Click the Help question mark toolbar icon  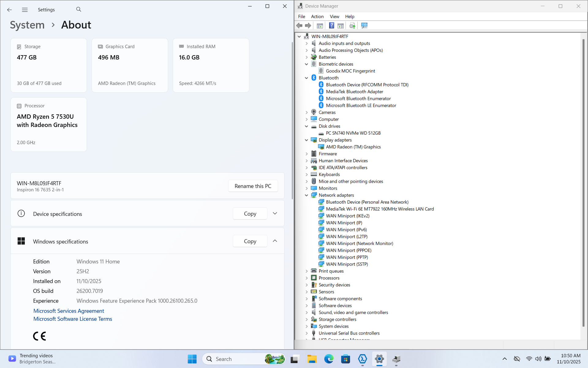pyautogui.click(x=331, y=26)
